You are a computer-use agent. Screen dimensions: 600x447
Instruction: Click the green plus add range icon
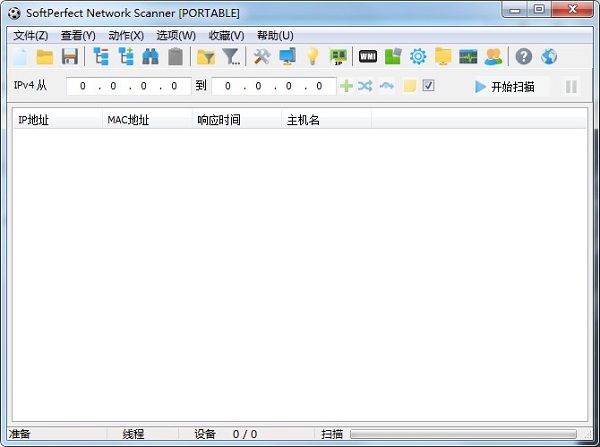coord(347,86)
